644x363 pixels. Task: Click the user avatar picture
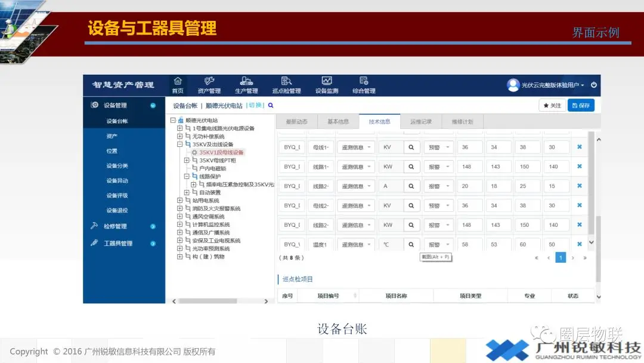point(513,85)
